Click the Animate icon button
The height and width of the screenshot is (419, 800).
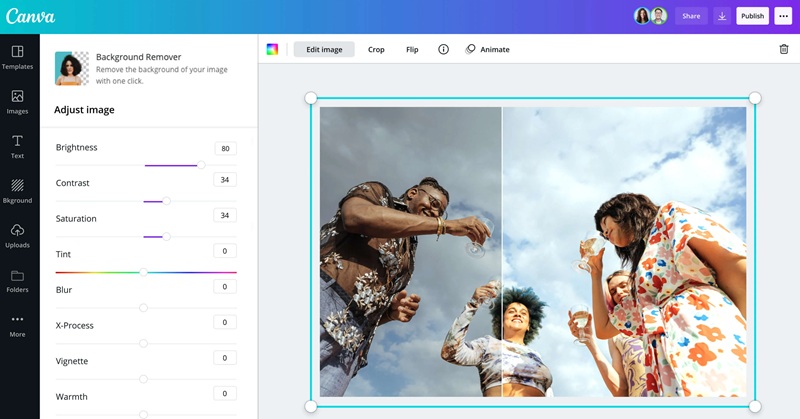487,49
